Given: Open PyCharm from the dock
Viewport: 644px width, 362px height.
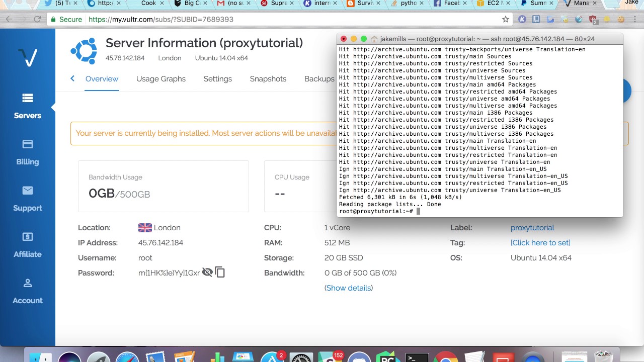Looking at the screenshot, I should pos(388,356).
